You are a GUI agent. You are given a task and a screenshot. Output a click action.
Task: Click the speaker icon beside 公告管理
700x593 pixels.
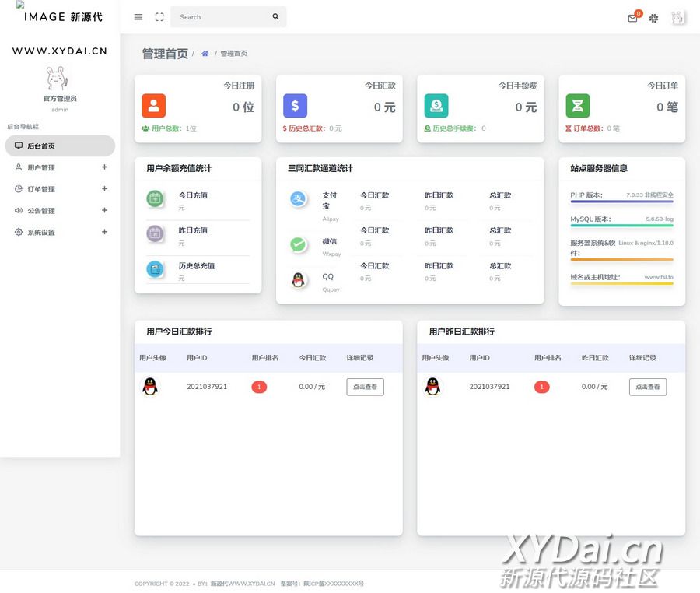pos(19,210)
